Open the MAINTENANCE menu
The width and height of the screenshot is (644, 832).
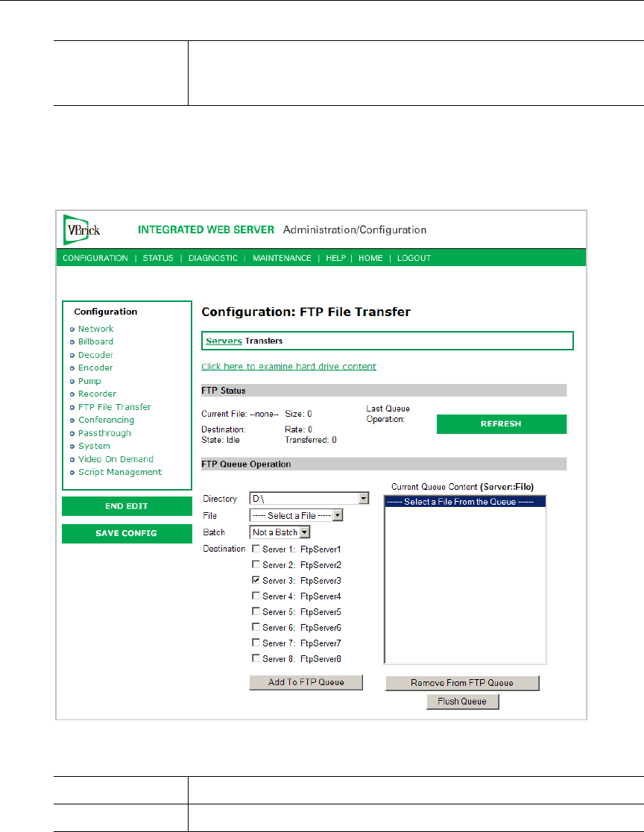[282, 258]
